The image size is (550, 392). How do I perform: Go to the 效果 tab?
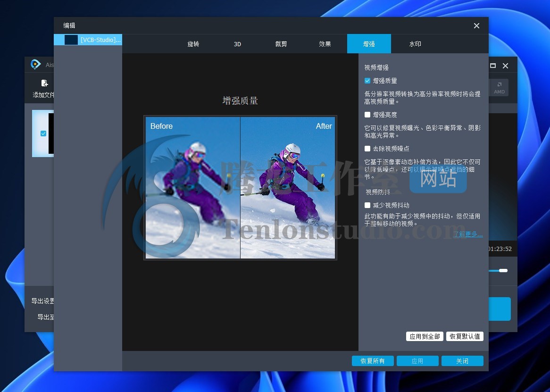tap(325, 44)
